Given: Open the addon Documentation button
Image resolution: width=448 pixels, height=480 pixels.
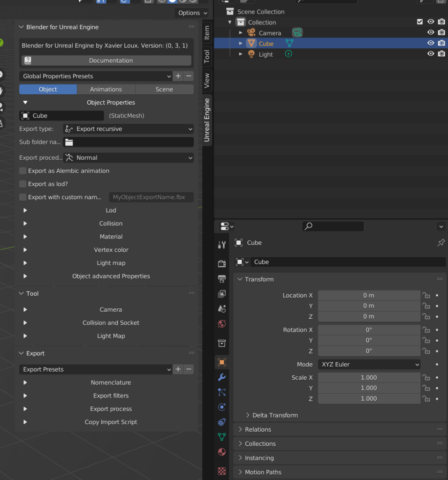Looking at the screenshot, I should [106, 60].
